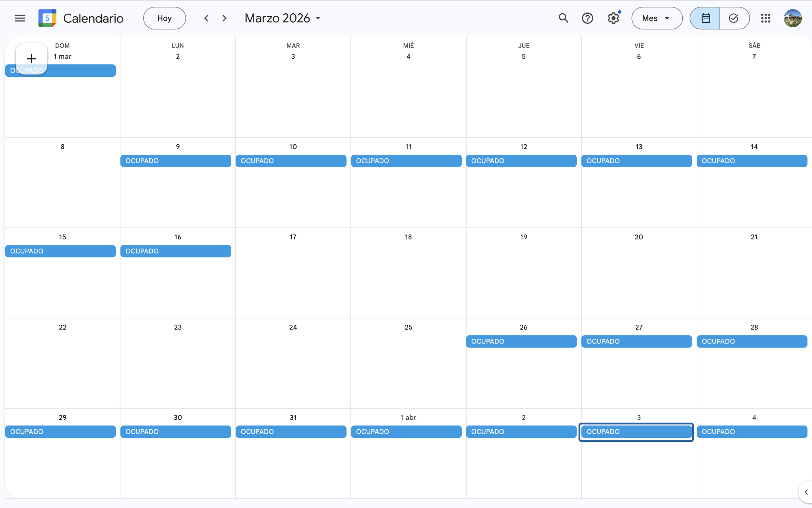Image resolution: width=812 pixels, height=508 pixels.
Task: Open OCUPADO event on March 26
Action: (521, 341)
